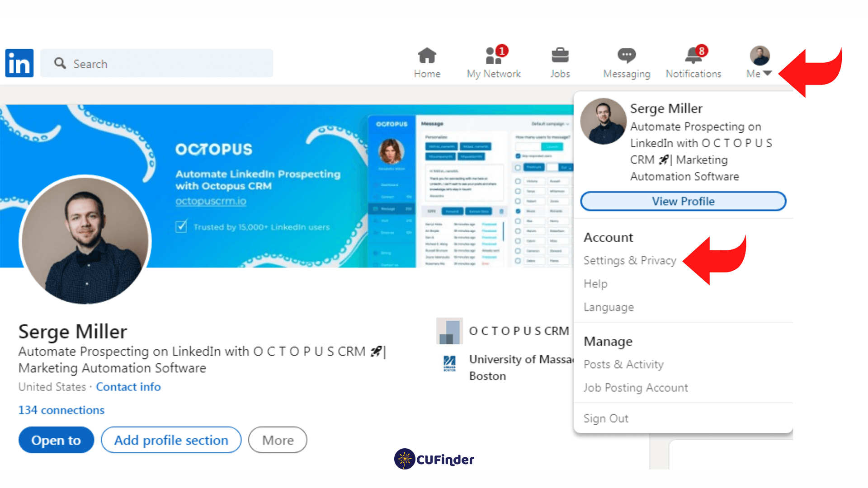
Task: Click Language option in account section
Action: (608, 306)
